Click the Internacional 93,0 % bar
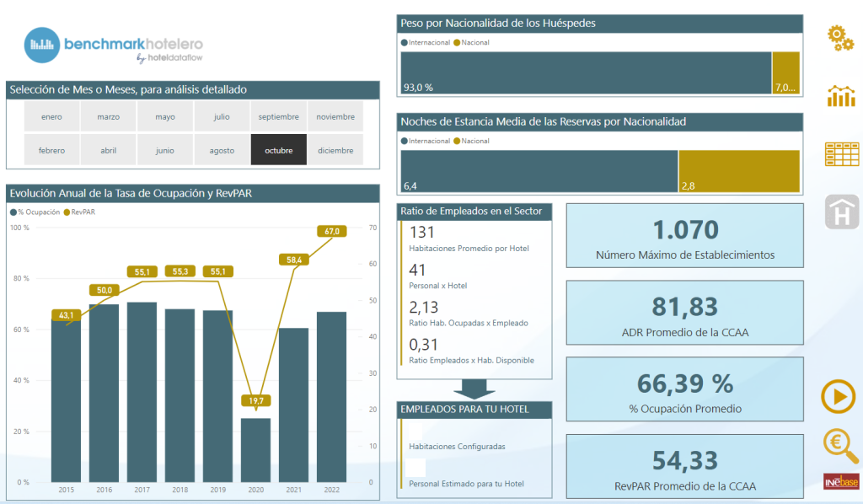 click(587, 72)
